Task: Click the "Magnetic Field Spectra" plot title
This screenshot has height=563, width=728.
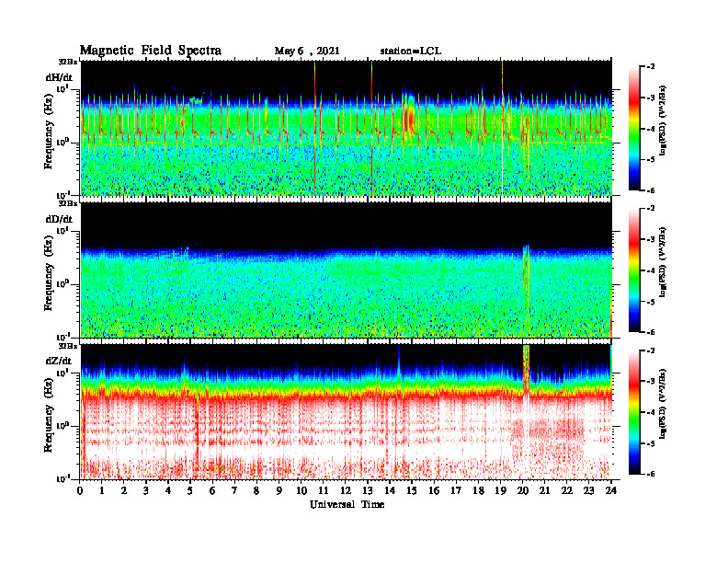Action: tap(151, 51)
